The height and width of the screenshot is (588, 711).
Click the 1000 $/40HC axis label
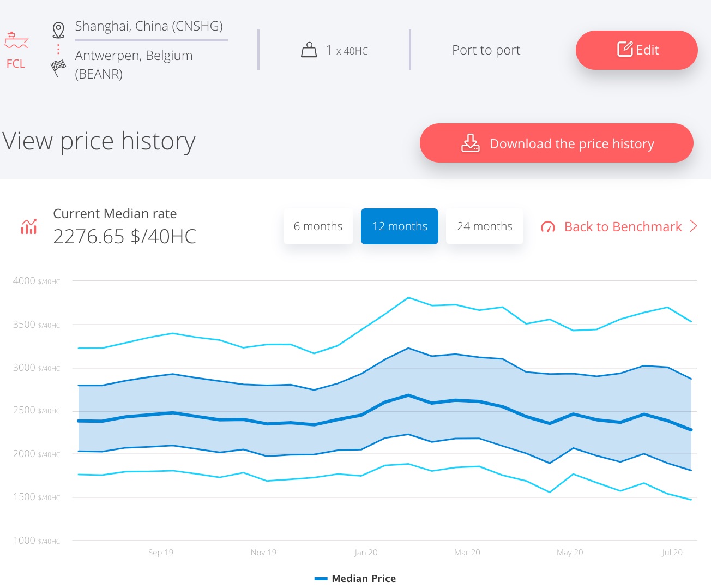click(37, 541)
